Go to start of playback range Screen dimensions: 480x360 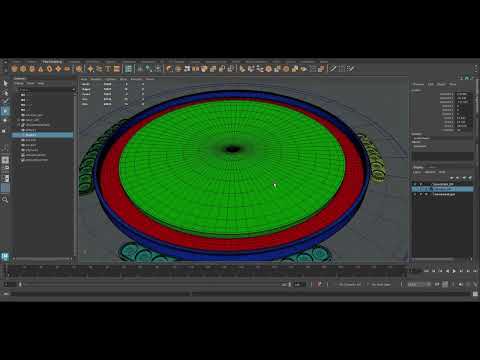[x=426, y=271]
